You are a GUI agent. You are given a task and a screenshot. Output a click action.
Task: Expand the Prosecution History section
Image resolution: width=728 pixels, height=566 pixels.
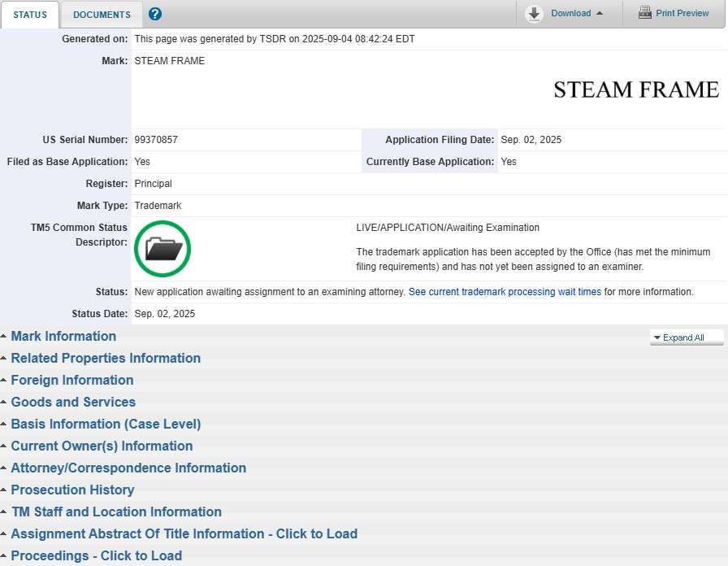pyautogui.click(x=72, y=490)
